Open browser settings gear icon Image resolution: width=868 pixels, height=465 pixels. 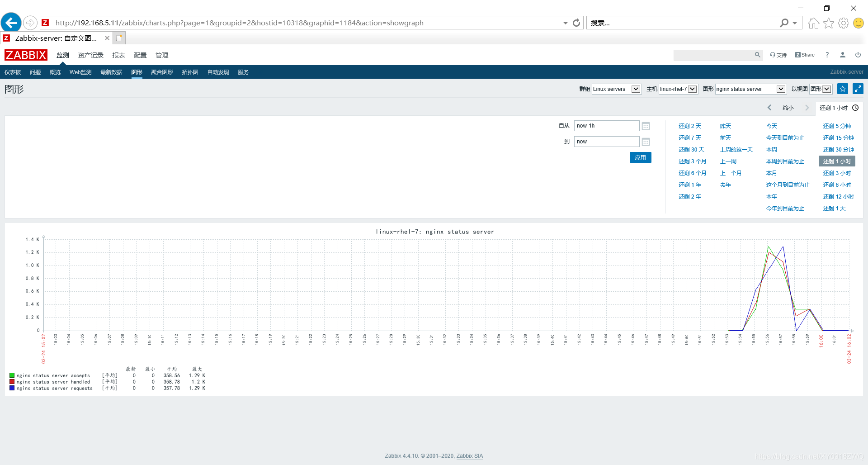(844, 23)
